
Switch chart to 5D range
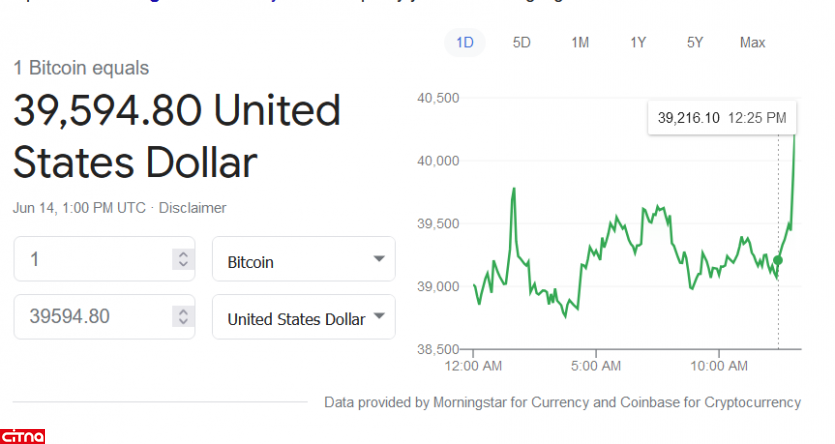pos(522,42)
